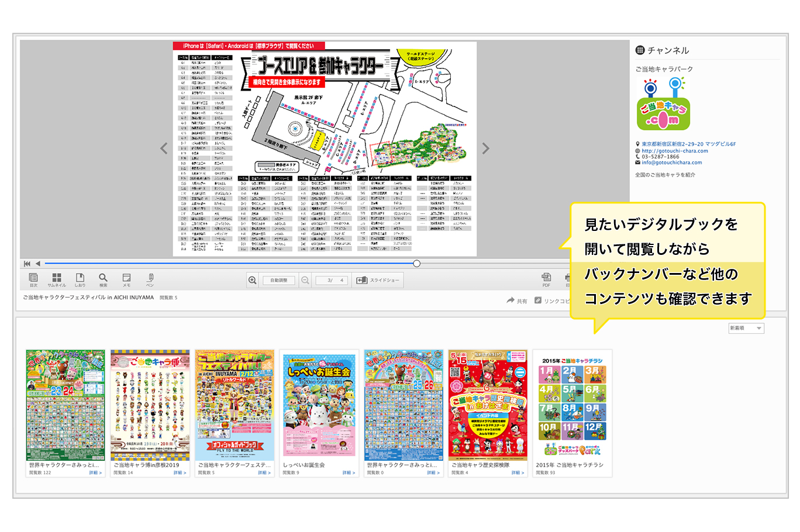The width and height of the screenshot is (800, 532).
Task: Zoom in with the plus magnifier
Action: pos(253,281)
